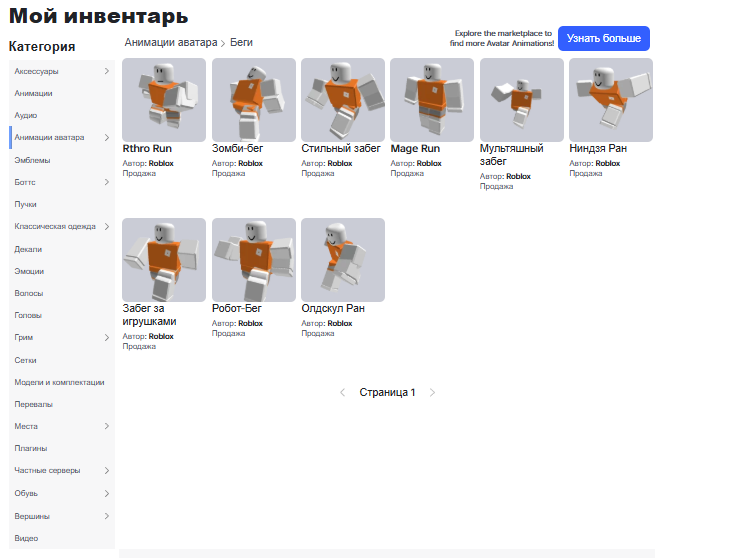Image resolution: width=732 pixels, height=558 pixels.
Task: Open the Забег за игрушками title link
Action: click(149, 315)
